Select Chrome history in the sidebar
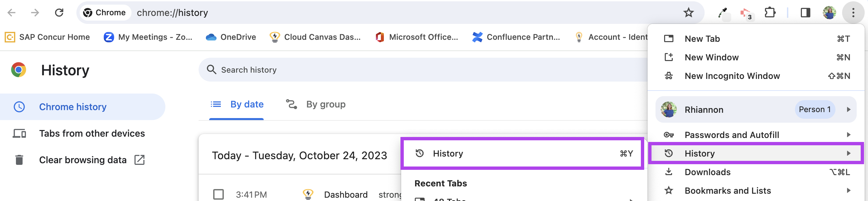Image resolution: width=868 pixels, height=201 pixels. (x=83, y=107)
